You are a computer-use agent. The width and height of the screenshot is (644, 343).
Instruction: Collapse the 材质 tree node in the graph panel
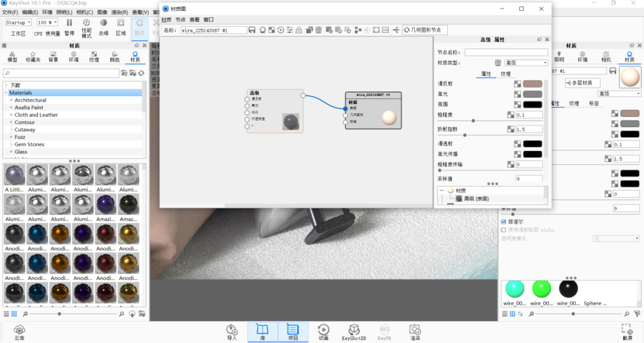[x=441, y=191]
